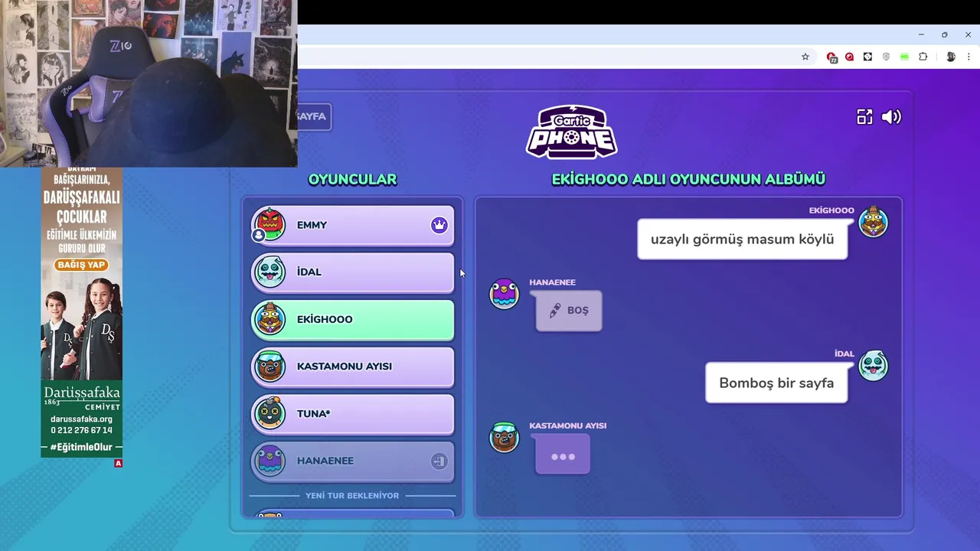Restore down the browser window
This screenshot has height=551, width=980.
point(945,34)
